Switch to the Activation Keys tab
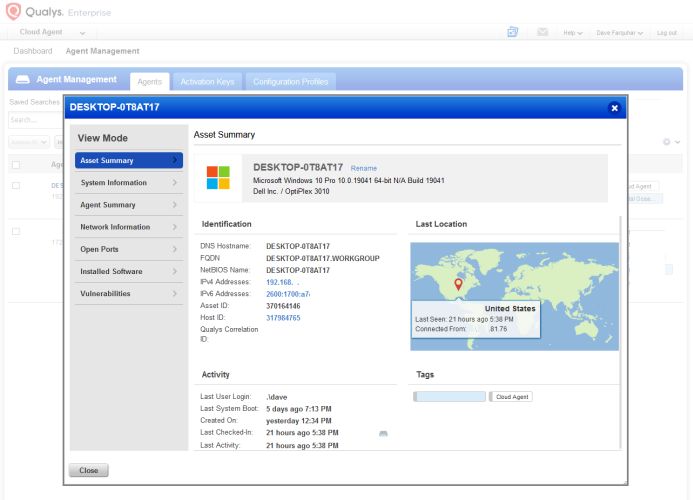Screen dimensions: 693x500 [x=207, y=82]
